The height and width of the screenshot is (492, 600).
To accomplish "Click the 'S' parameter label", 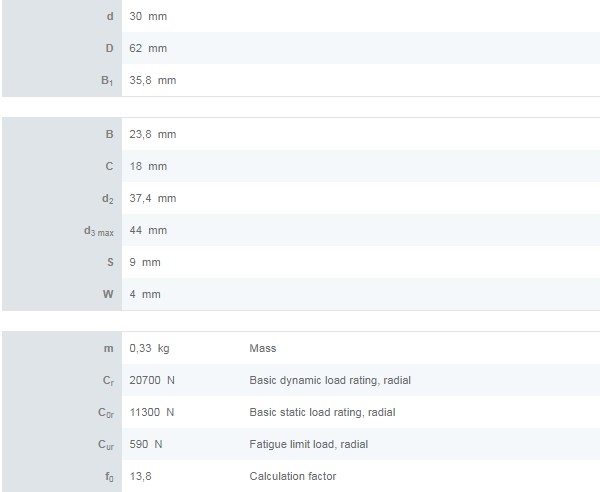I will coord(110,262).
